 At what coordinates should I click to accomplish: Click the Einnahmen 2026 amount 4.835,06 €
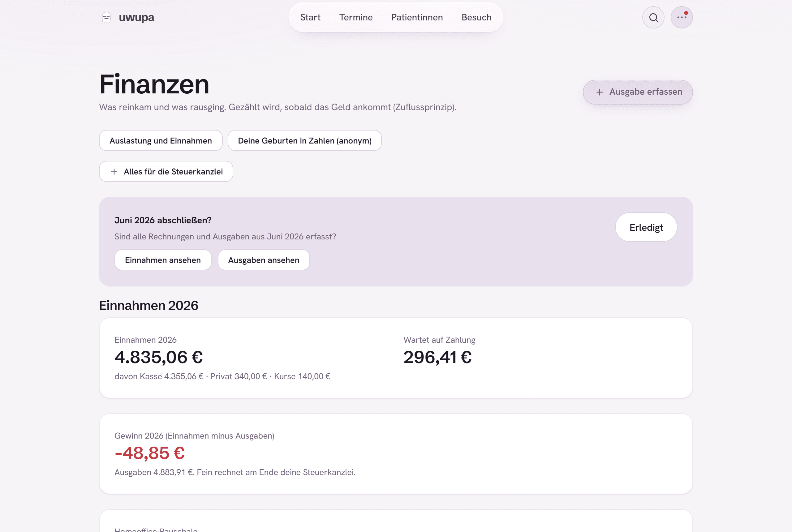pyautogui.click(x=158, y=357)
